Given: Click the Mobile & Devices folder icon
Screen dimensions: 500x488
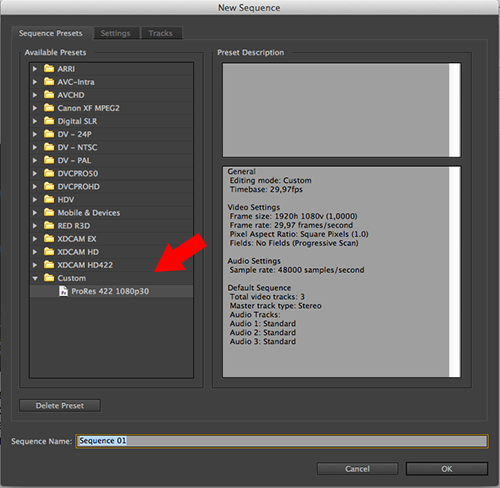Looking at the screenshot, I should pyautogui.click(x=49, y=212).
